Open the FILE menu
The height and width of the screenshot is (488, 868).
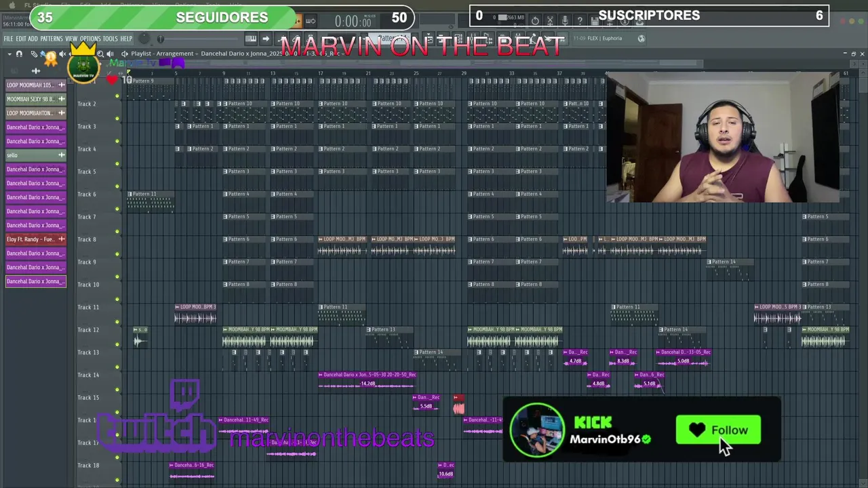[8, 39]
